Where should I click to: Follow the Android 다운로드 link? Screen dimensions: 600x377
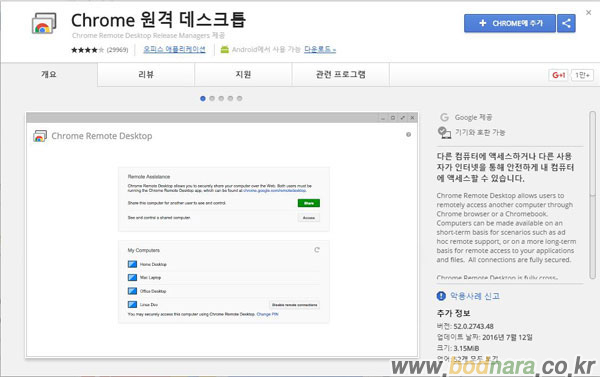click(320, 49)
